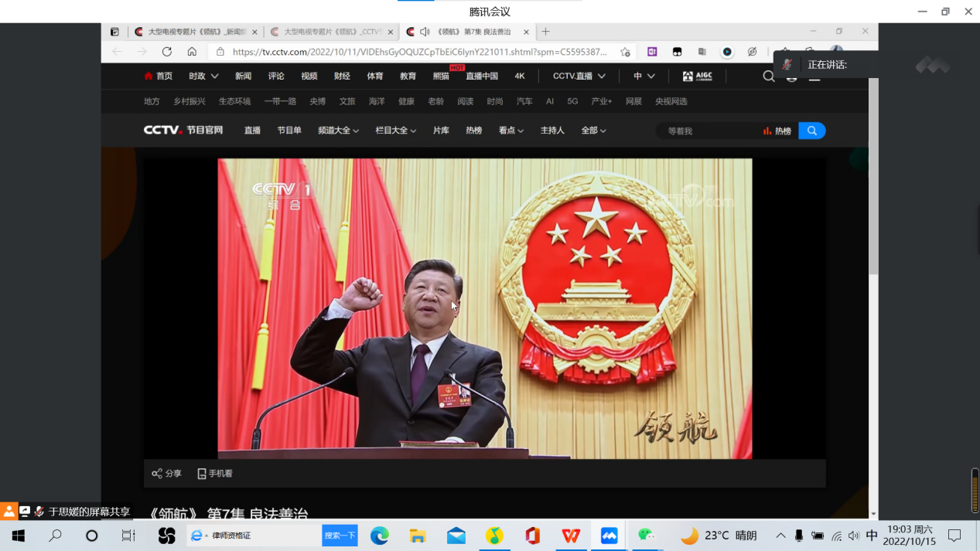
Task: Switch to the first 大型电视专题片 tab
Action: (195, 32)
